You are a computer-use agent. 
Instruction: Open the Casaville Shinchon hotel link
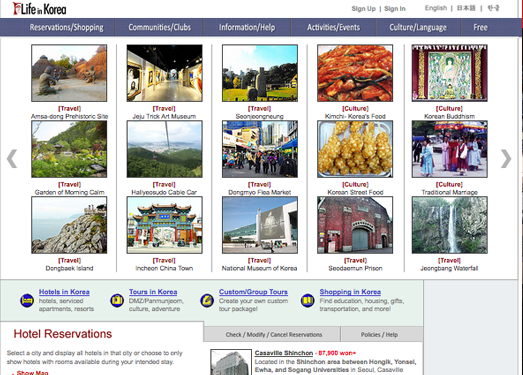tap(284, 353)
